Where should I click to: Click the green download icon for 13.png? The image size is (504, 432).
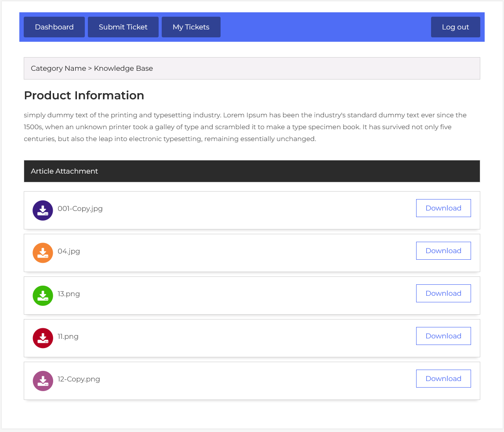[43, 296]
